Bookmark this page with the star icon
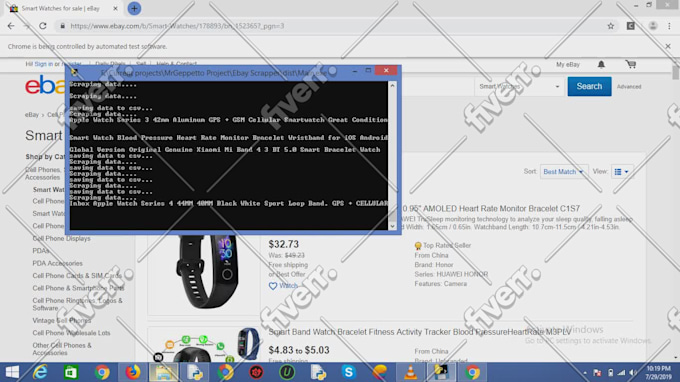The width and height of the screenshot is (680, 382). tap(611, 26)
